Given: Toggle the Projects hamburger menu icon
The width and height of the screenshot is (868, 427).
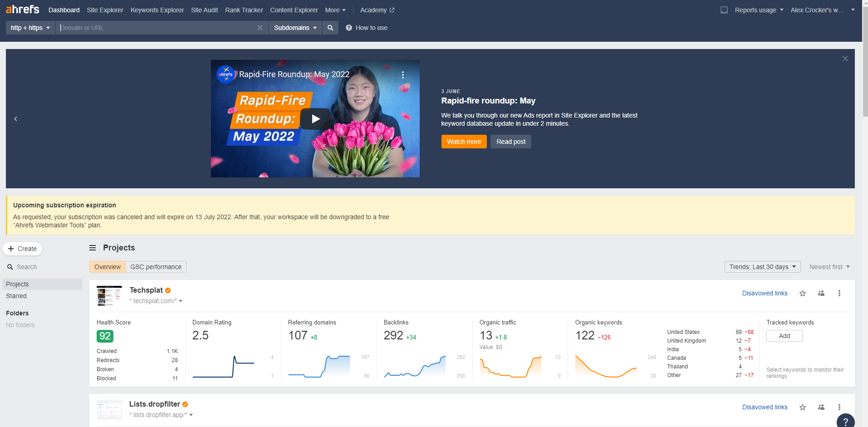Looking at the screenshot, I should 93,248.
